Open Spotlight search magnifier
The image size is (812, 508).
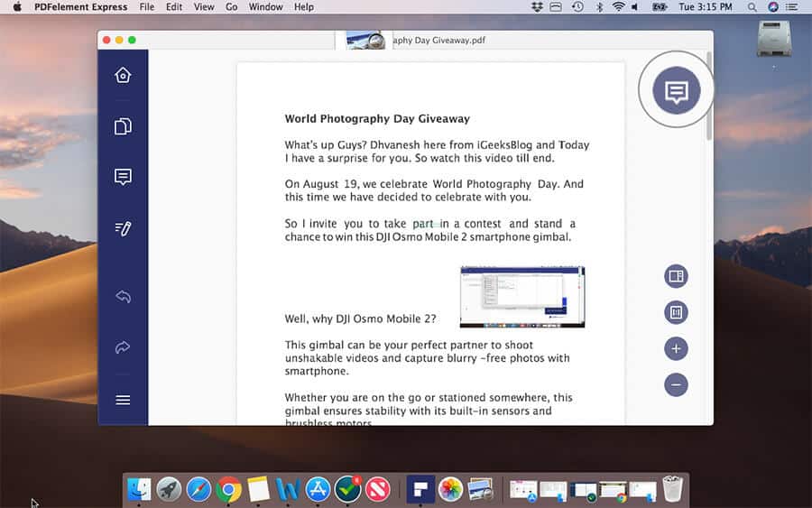(752, 6)
